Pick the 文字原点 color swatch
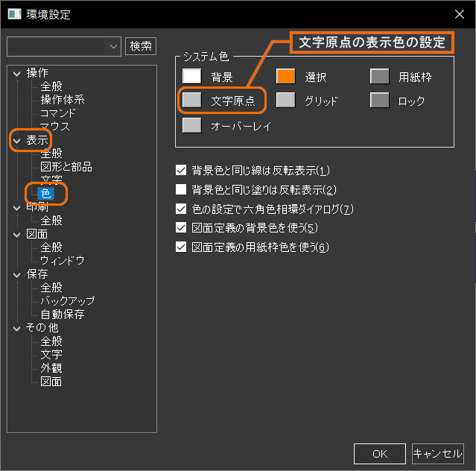This screenshot has height=471, width=476. tap(192, 100)
